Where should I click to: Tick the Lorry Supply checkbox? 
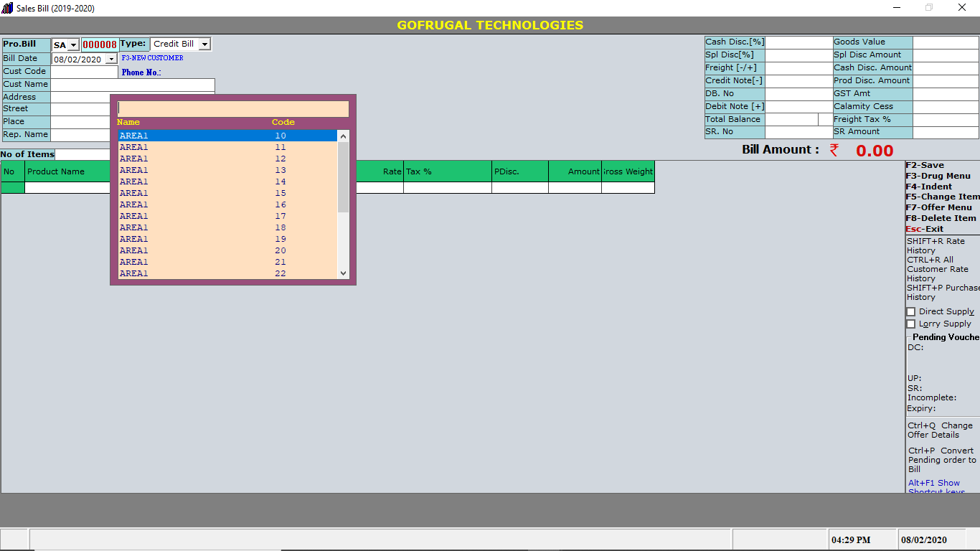[x=911, y=324]
